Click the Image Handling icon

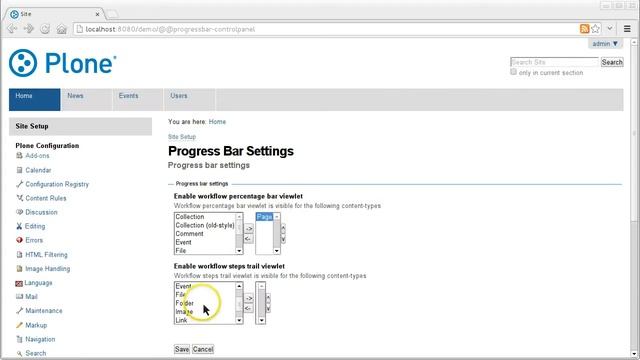pyautogui.click(x=19, y=269)
